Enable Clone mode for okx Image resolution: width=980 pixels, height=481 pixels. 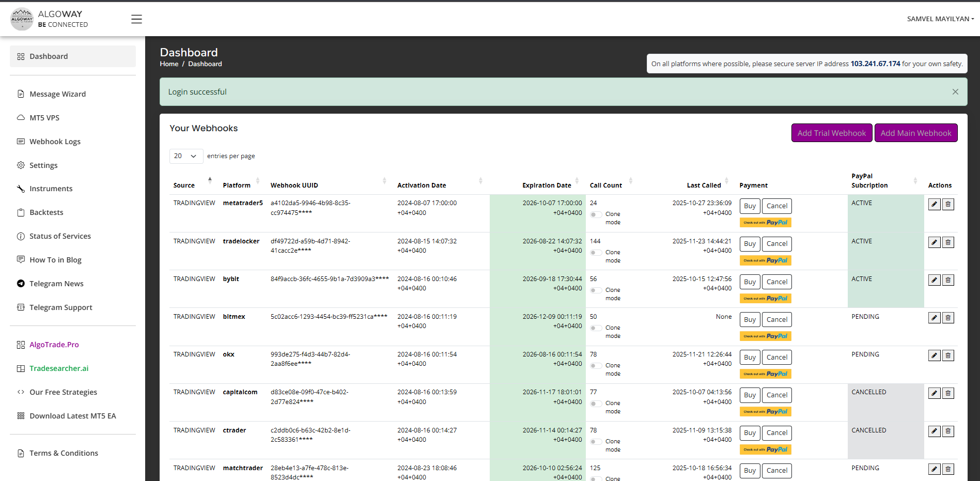[x=596, y=366]
